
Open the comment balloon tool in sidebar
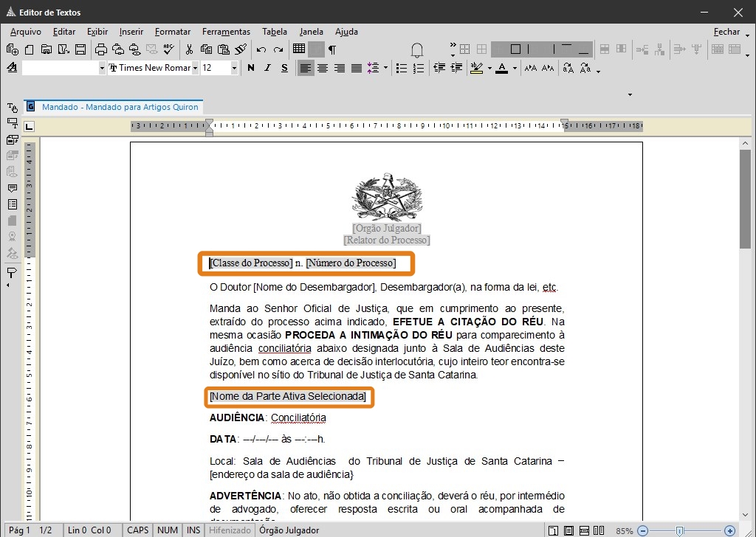click(13, 188)
